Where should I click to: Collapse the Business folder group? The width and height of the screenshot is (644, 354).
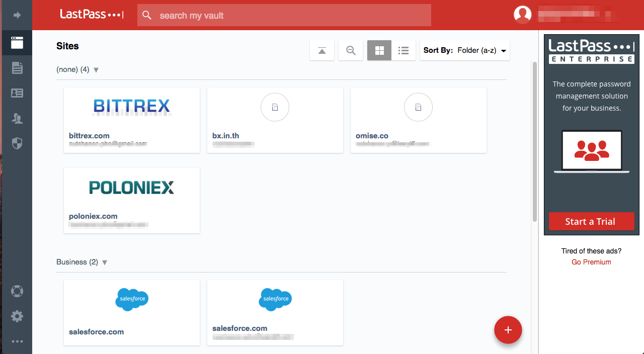point(105,262)
